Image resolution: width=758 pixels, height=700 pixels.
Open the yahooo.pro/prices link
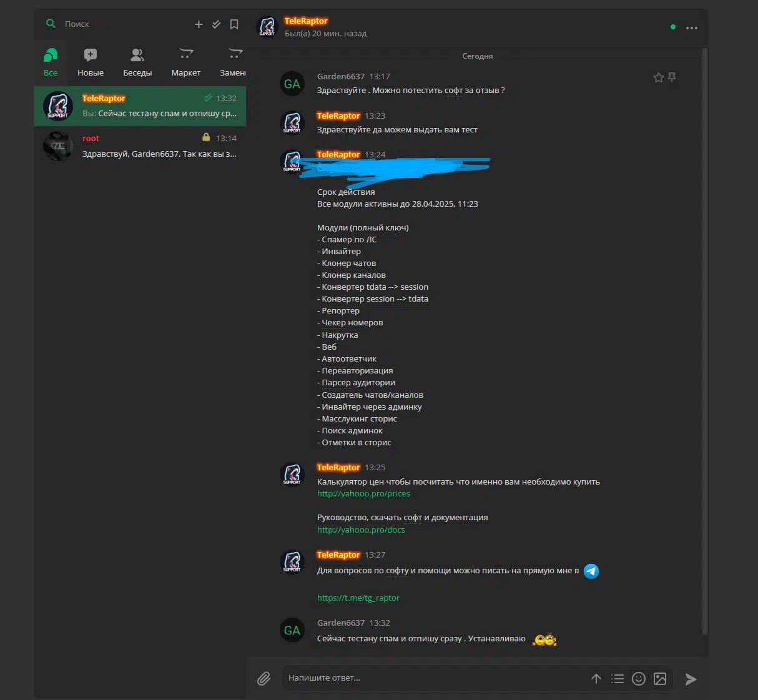click(x=363, y=493)
